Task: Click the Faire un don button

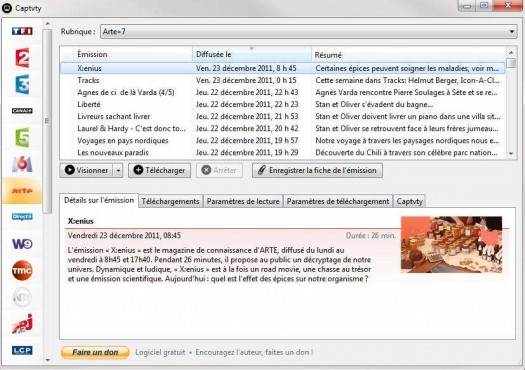Action: coord(95,352)
